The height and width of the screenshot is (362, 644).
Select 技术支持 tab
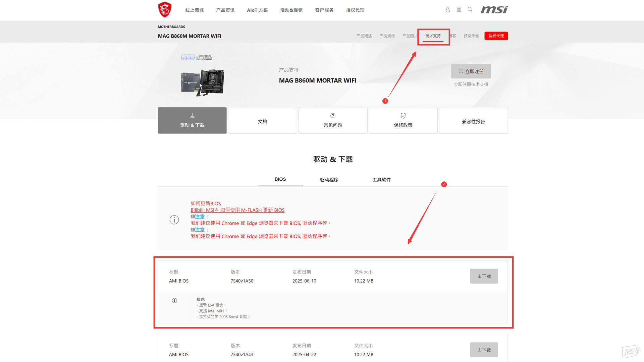pos(433,36)
